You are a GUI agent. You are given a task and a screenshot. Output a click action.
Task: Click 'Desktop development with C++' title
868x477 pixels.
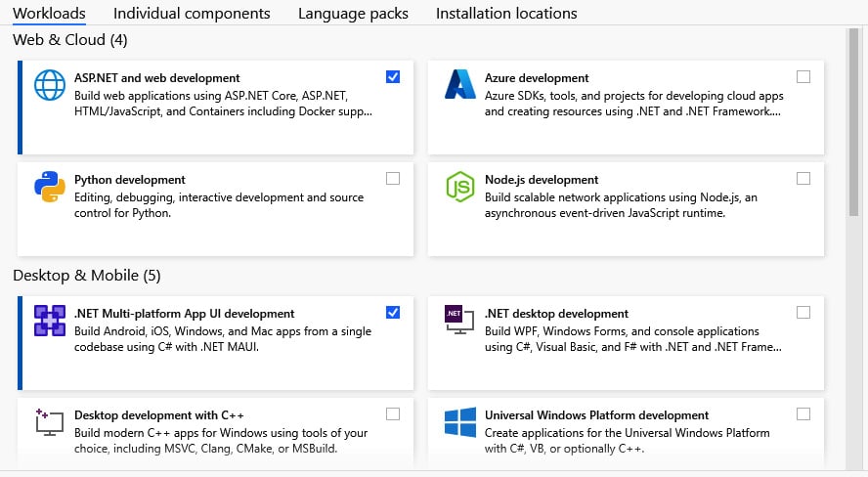coord(159,415)
